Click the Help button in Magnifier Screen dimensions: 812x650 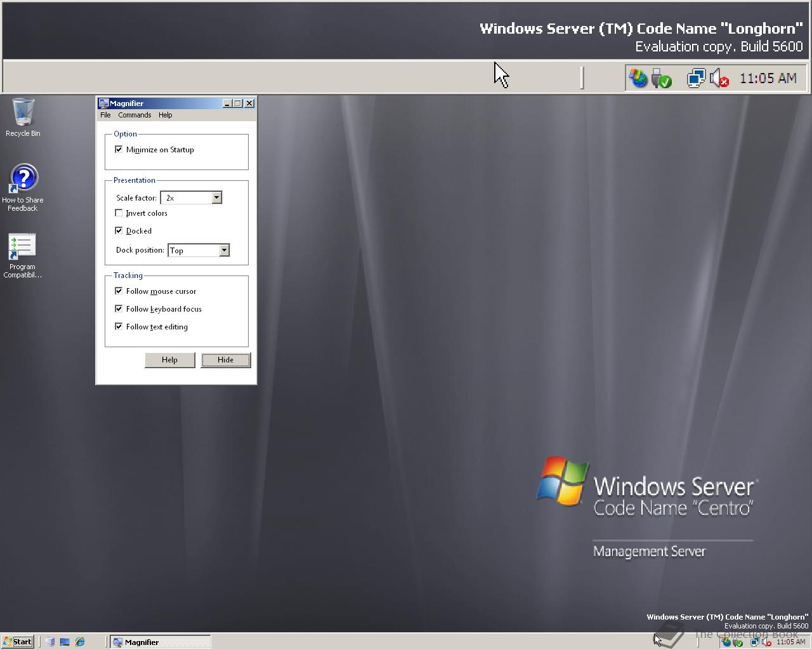169,360
